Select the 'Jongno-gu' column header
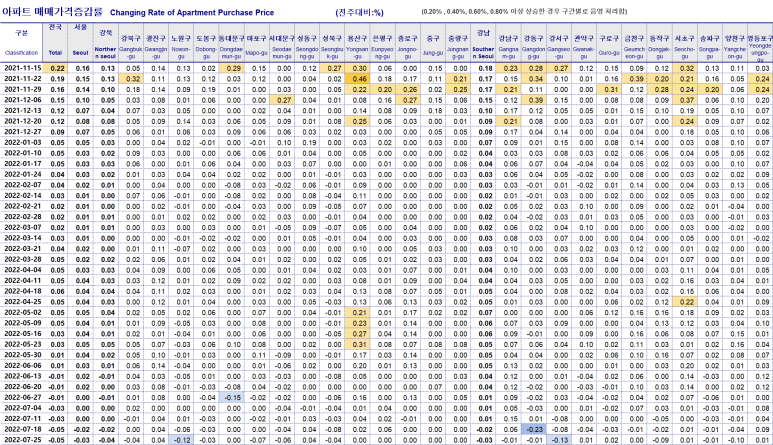Screen dimensions: 773x445 click(x=407, y=43)
